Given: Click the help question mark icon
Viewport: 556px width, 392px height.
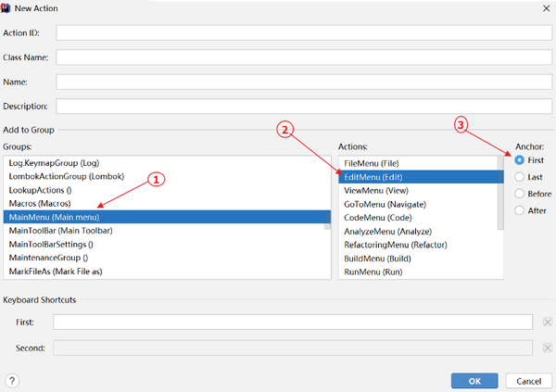Looking at the screenshot, I should (12, 380).
